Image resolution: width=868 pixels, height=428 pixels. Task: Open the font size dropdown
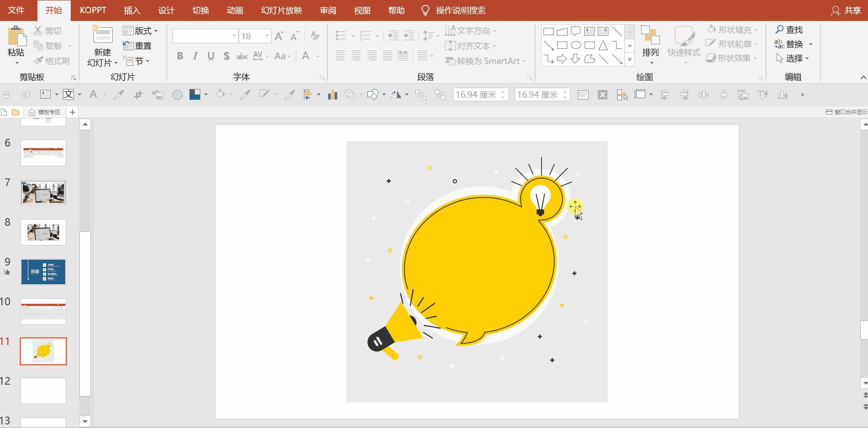click(x=267, y=36)
